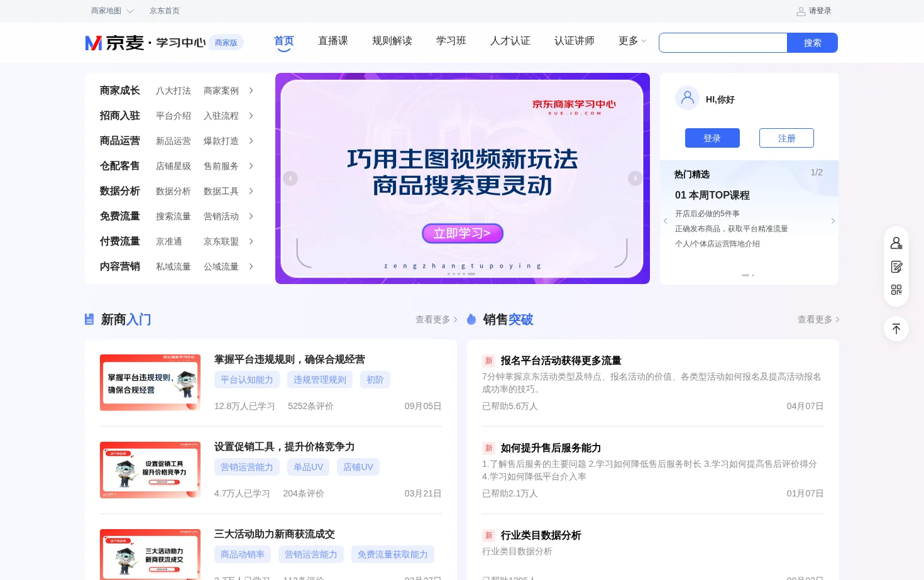Open 京东首页 link

coord(165,11)
